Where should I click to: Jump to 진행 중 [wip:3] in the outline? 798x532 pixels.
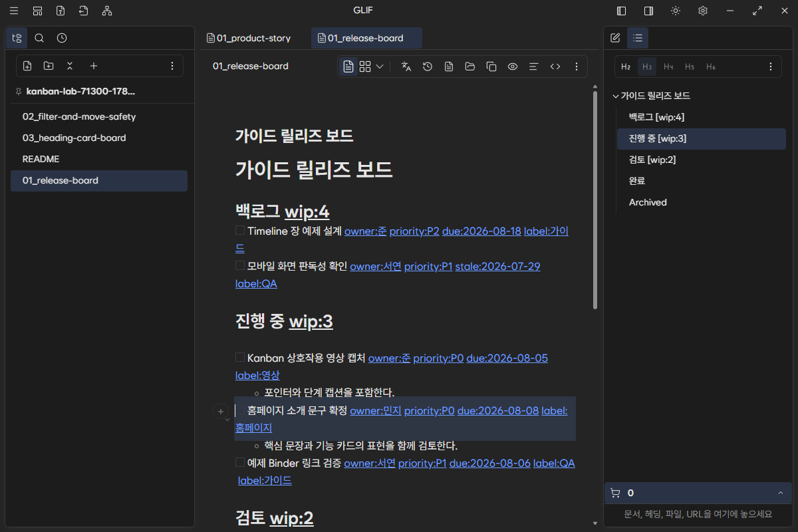tap(702, 138)
